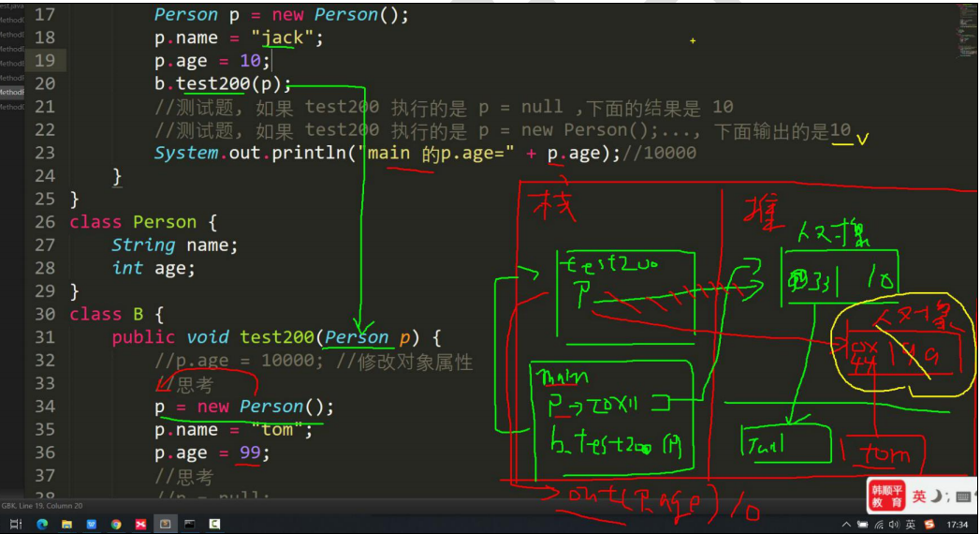
Task: Place cursor in "Person p = new Person();" on line 17
Action: [281, 14]
